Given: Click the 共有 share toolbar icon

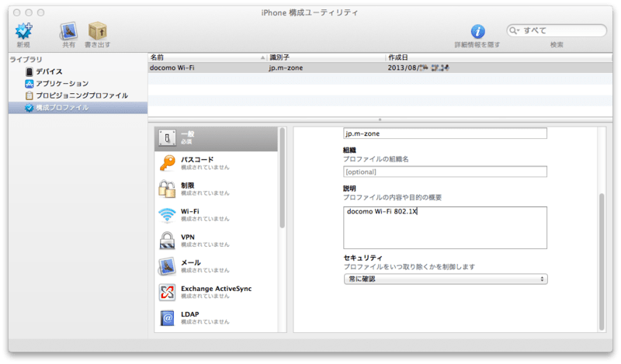Looking at the screenshot, I should (x=68, y=31).
